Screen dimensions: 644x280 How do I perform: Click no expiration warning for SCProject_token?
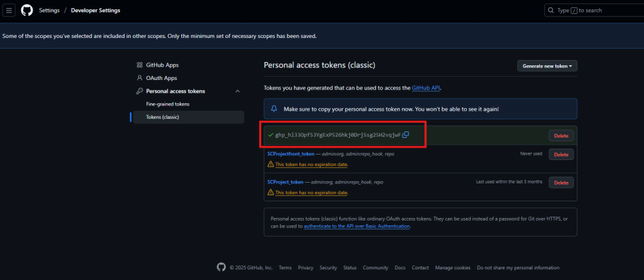pyautogui.click(x=311, y=193)
